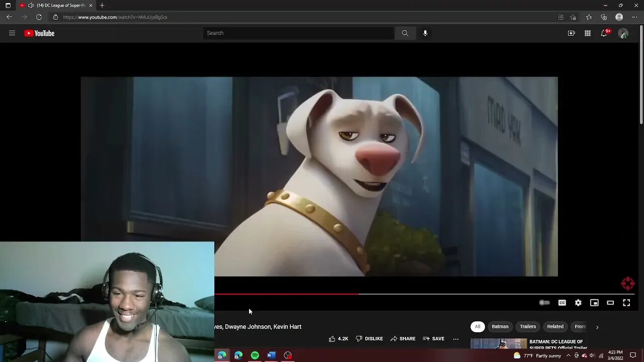Toggle the autoplay switch in the player
Image resolution: width=644 pixels, height=362 pixels.
click(x=544, y=303)
